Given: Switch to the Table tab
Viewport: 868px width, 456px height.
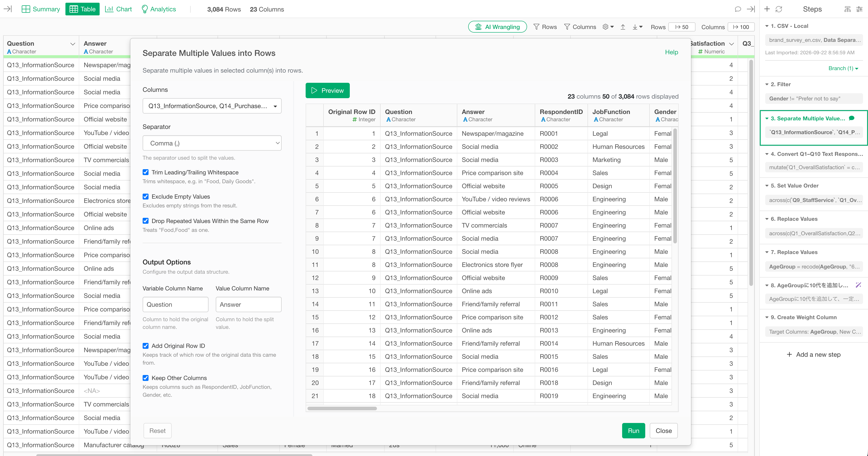Looking at the screenshot, I should click(83, 9).
